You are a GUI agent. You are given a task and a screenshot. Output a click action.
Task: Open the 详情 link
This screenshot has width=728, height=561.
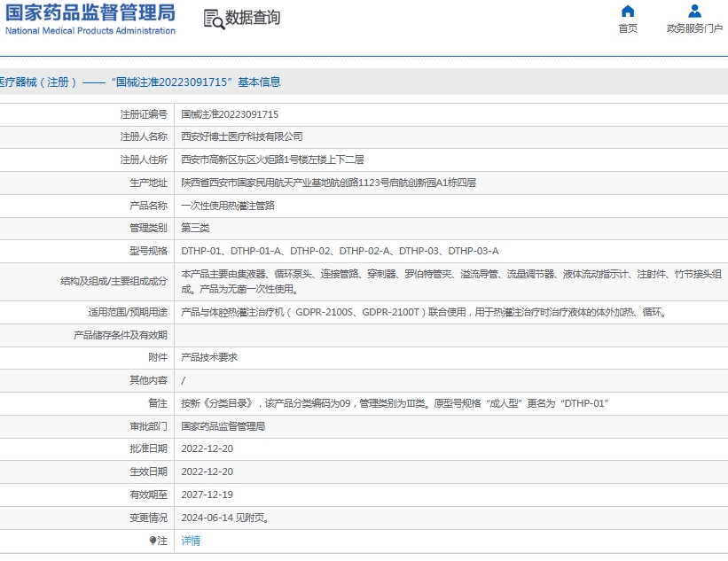tap(191, 541)
